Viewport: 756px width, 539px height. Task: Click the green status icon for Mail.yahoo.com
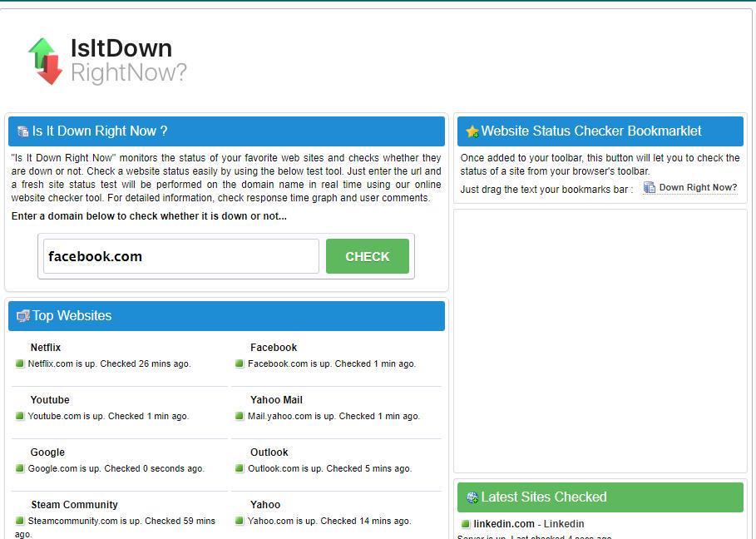point(240,416)
